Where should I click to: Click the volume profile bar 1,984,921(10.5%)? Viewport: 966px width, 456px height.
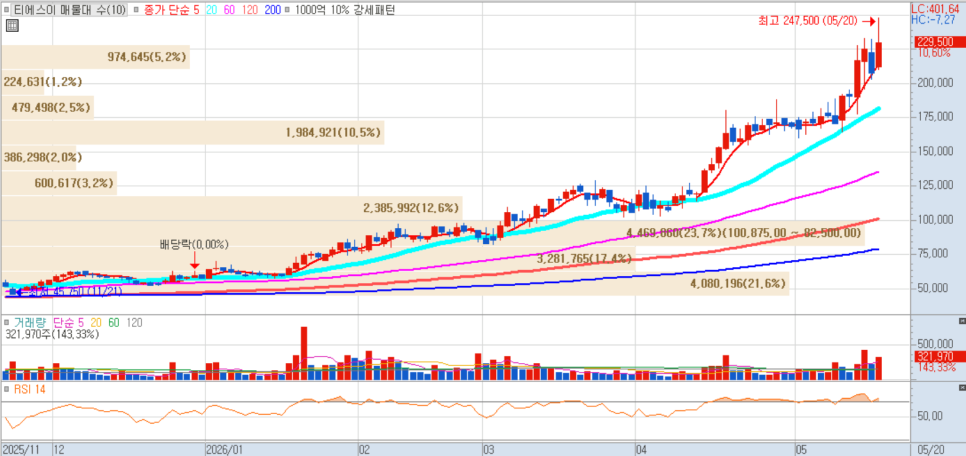(x=193, y=132)
